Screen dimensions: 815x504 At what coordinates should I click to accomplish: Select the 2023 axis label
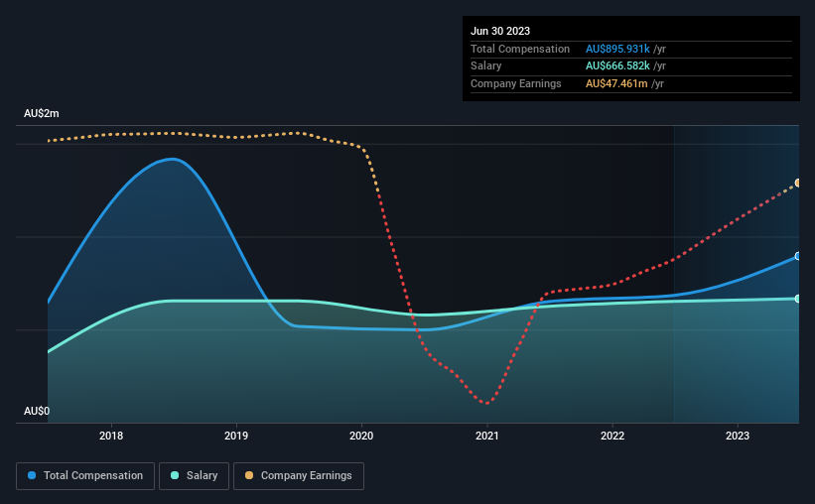[x=738, y=436]
